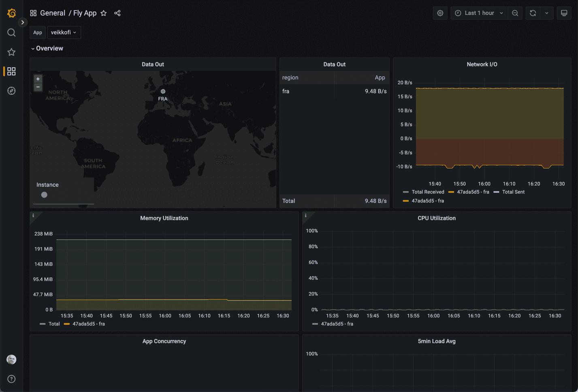The image size is (578, 392).
Task: Open the CPU Utilization panel title menu
Action: pos(437,218)
